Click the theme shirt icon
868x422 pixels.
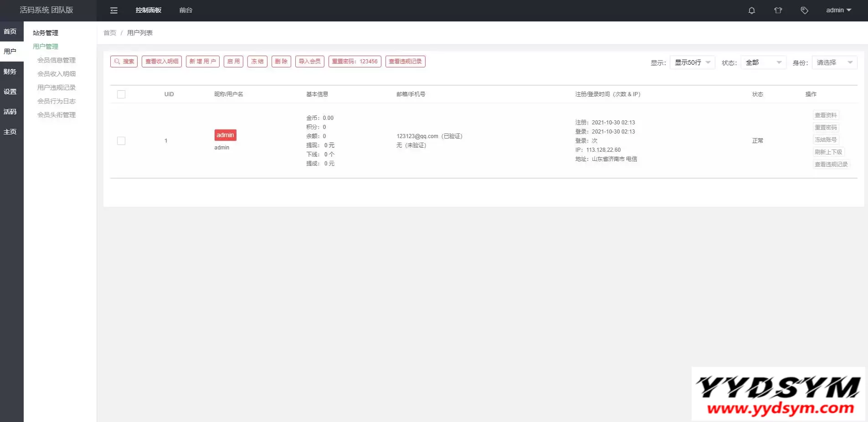coord(778,10)
